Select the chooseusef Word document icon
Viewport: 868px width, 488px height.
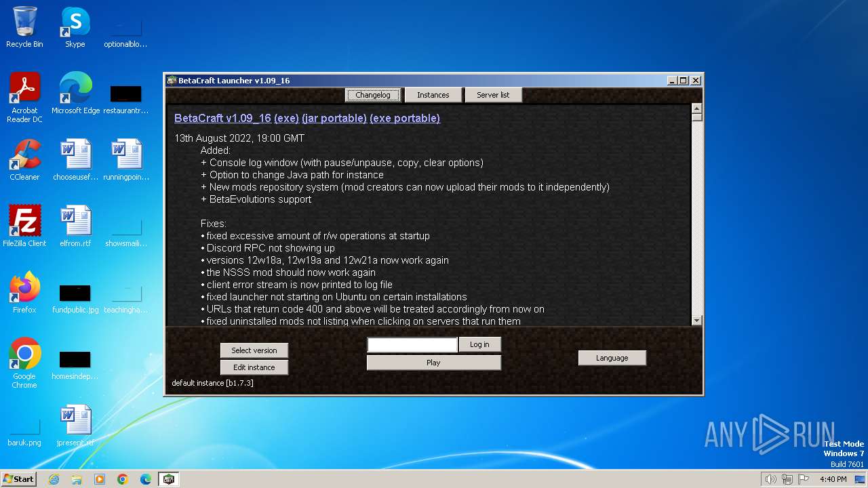[75, 160]
